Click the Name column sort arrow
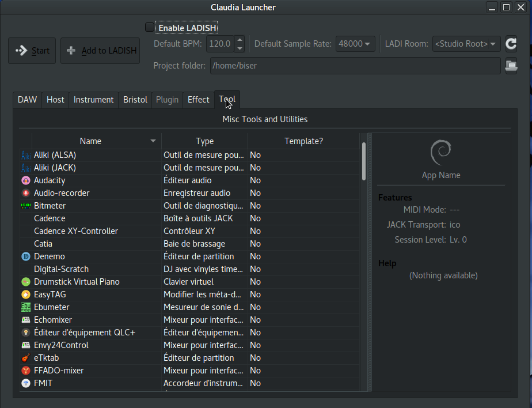 click(153, 141)
